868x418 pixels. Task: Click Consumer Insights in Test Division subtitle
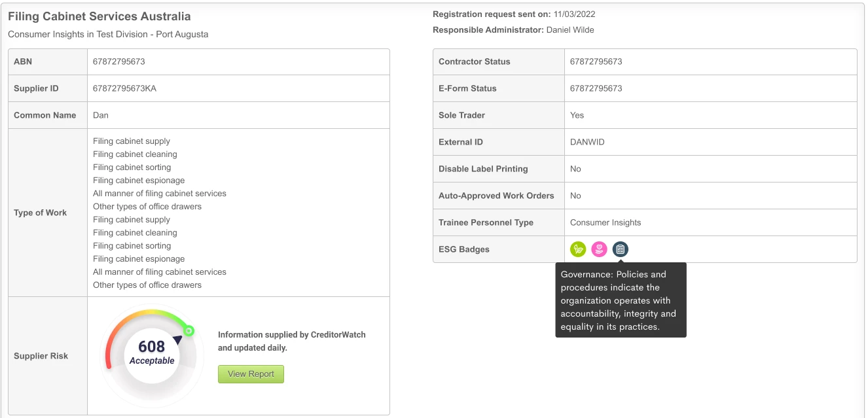point(108,34)
